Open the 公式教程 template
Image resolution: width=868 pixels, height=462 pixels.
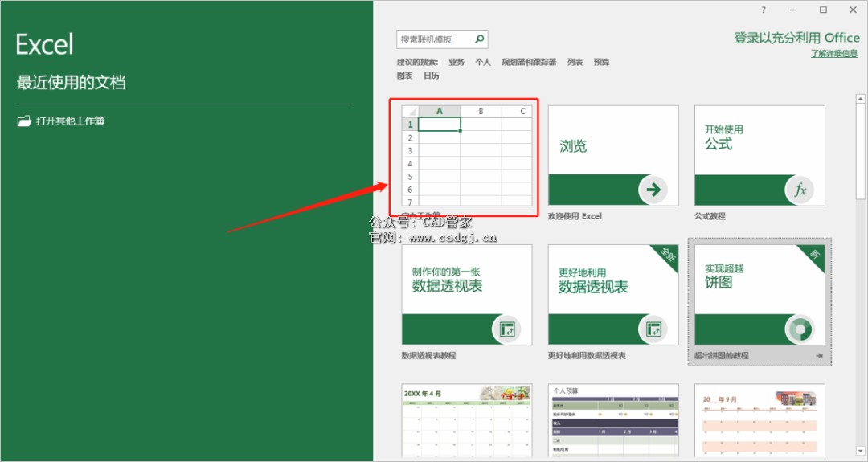tap(760, 156)
